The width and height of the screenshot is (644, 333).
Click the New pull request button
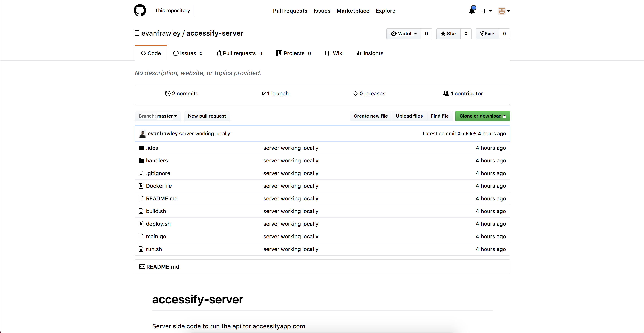coord(207,116)
